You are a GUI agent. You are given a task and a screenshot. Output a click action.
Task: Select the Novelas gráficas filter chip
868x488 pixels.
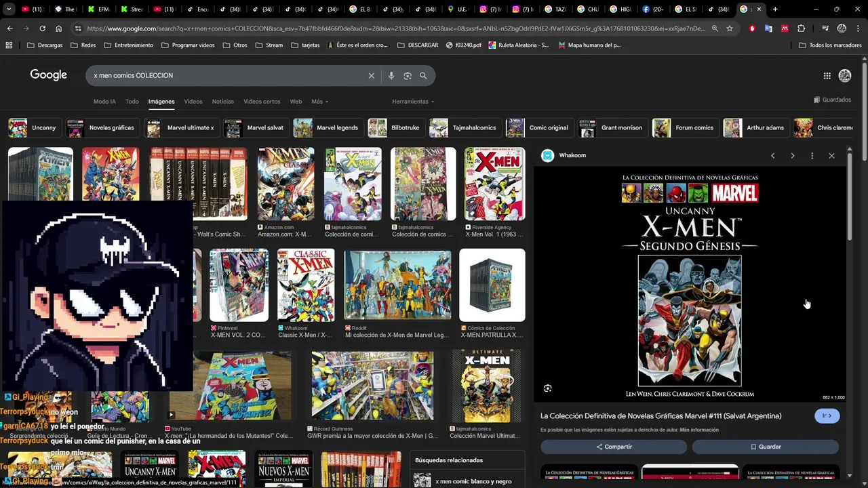pyautogui.click(x=104, y=127)
